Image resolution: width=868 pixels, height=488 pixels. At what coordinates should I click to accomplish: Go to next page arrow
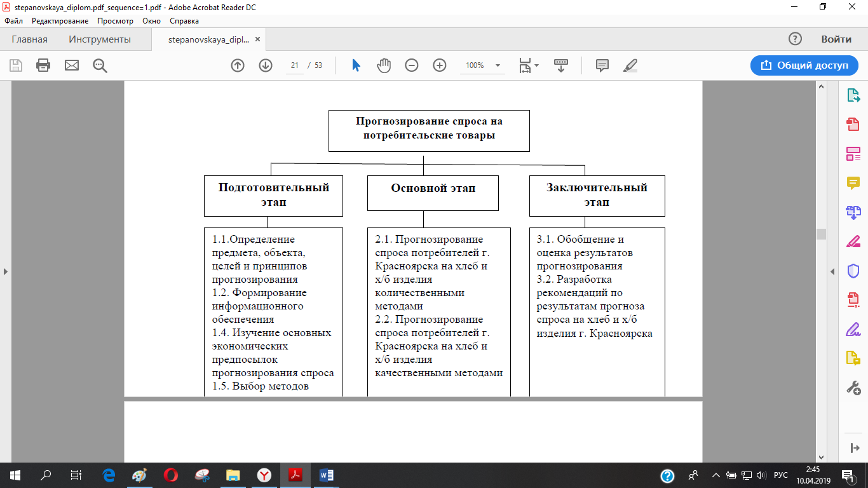coord(266,65)
